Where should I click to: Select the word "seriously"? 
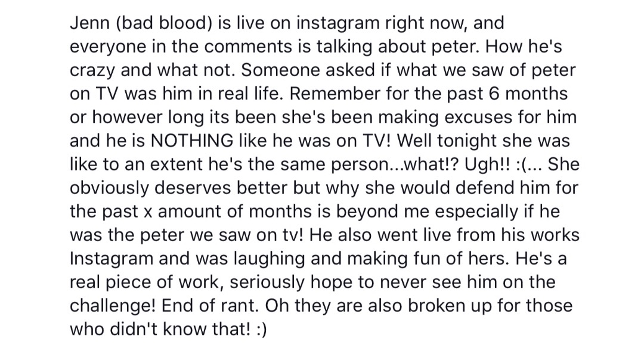267,283
